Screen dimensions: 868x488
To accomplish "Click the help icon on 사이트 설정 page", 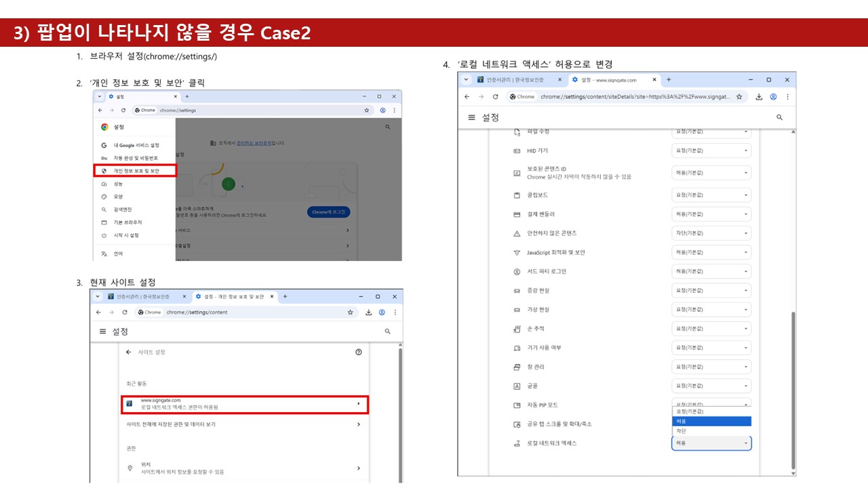I will pos(359,352).
